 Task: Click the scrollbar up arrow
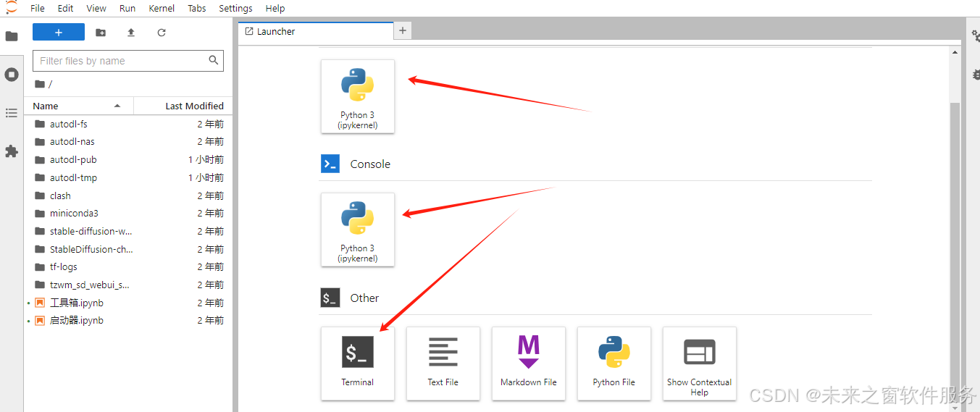[x=955, y=52]
